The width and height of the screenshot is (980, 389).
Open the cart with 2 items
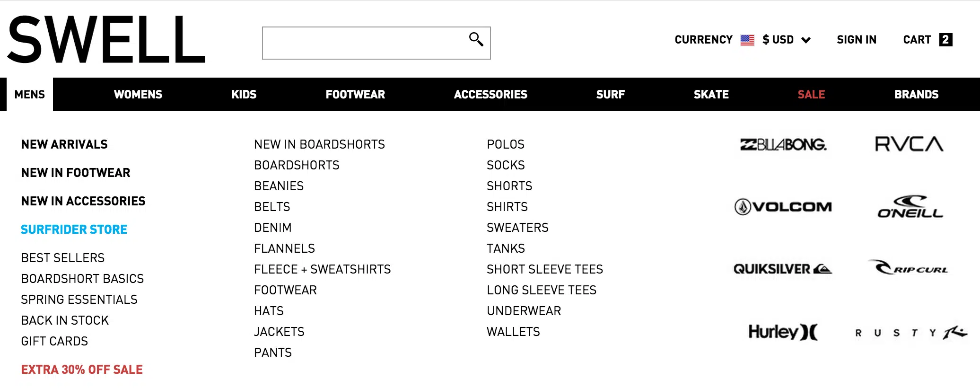(x=927, y=40)
